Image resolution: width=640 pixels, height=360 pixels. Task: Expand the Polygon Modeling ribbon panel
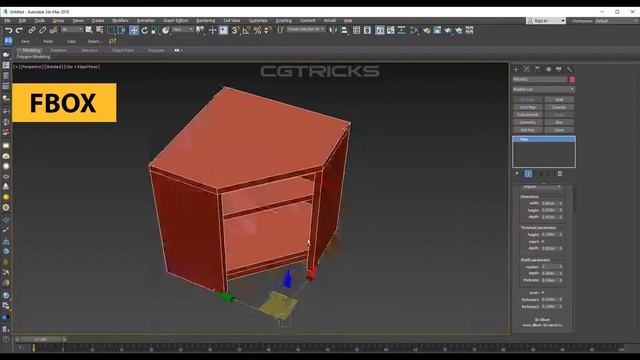33,57
